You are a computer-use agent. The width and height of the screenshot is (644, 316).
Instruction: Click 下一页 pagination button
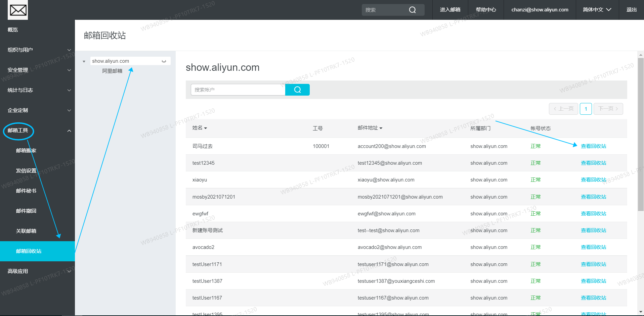pyautogui.click(x=608, y=109)
